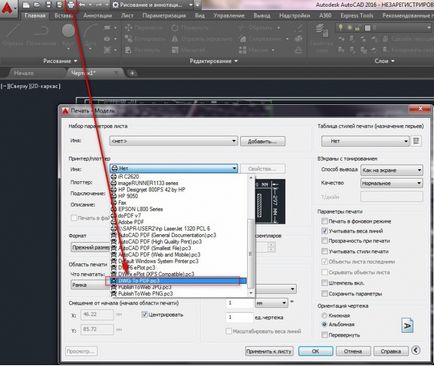This screenshot has height=366, width=434.
Task: Select the Mirror tool in Редактирование panel
Action: (x=202, y=39)
